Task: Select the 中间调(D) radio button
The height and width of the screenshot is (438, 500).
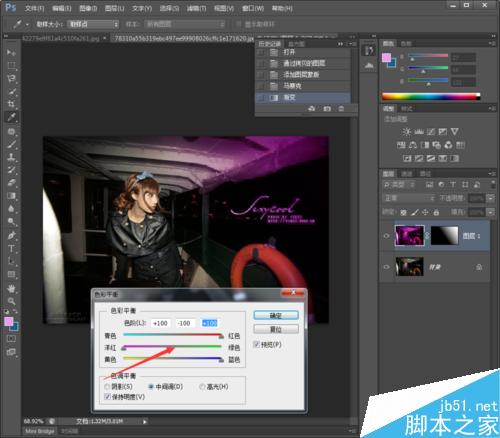Action: [x=151, y=387]
